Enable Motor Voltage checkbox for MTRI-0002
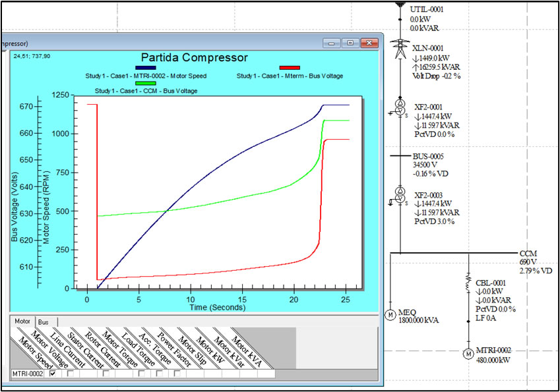 pyautogui.click(x=70, y=374)
